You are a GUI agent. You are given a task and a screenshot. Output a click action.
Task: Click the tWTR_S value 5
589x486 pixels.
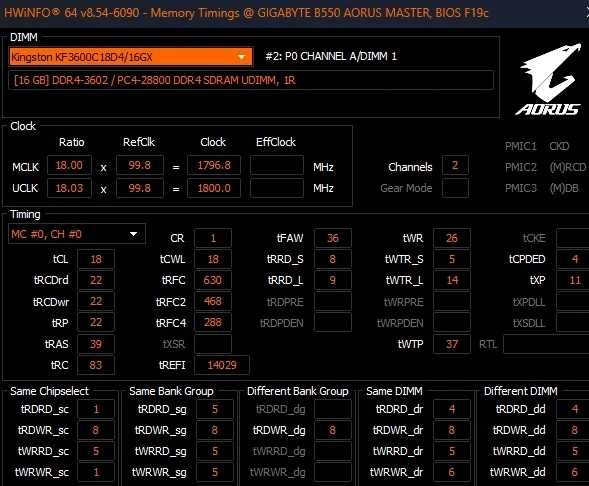point(452,259)
